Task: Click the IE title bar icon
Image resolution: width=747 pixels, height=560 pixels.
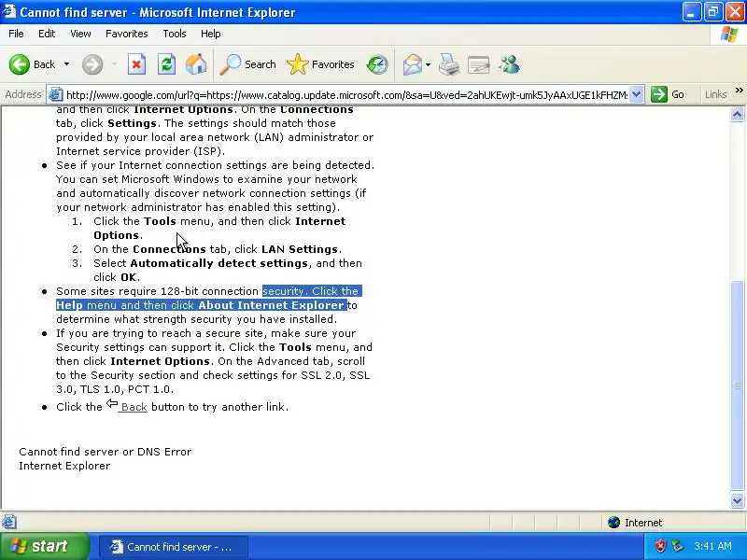Action: coord(9,11)
